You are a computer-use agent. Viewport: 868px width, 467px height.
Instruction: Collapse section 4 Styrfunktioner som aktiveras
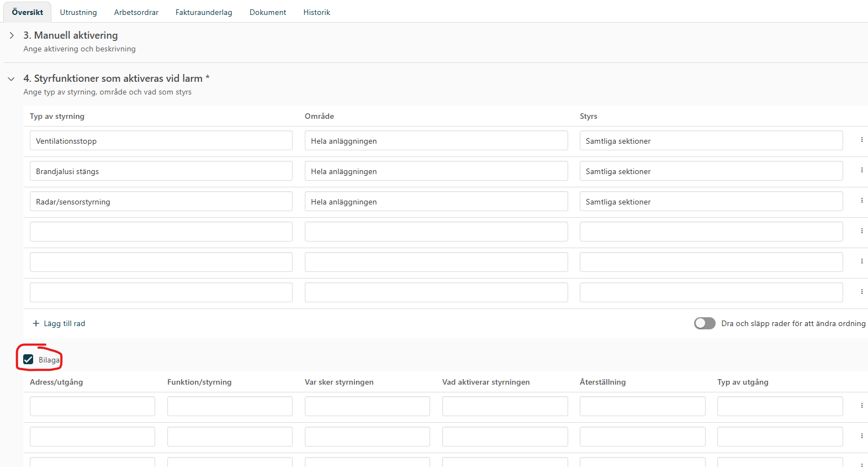tap(11, 79)
